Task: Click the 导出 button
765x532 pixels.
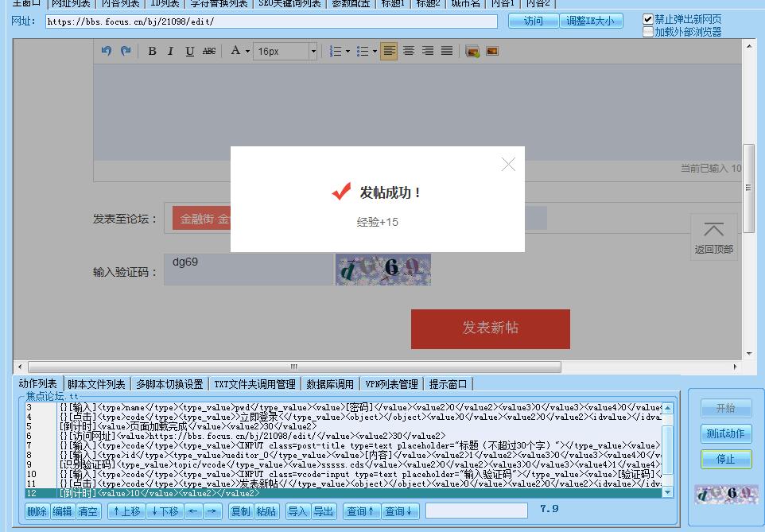Action: coord(324,511)
